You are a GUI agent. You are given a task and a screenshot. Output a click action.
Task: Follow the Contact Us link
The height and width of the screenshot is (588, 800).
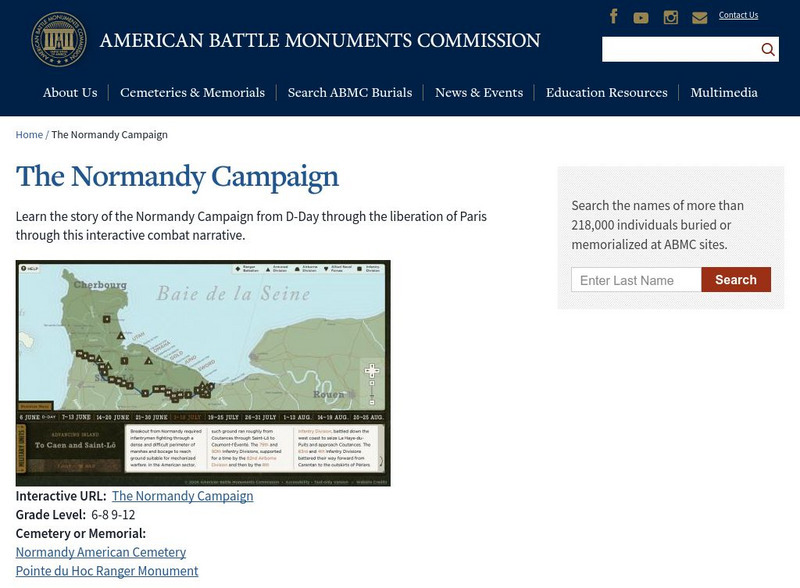coord(738,15)
